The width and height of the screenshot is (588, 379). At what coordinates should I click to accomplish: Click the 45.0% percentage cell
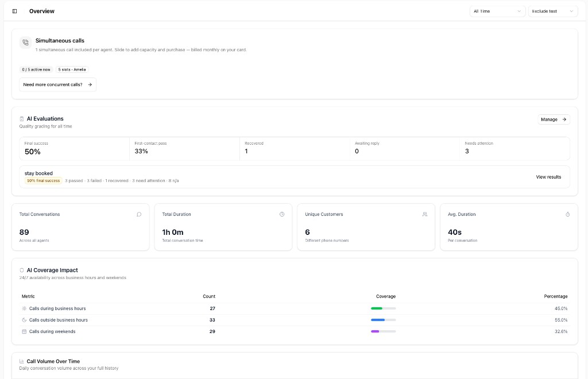point(561,308)
